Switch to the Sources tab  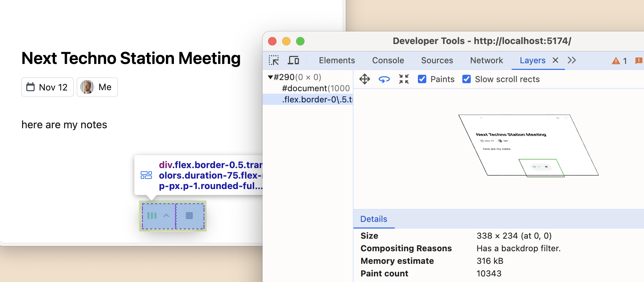[437, 60]
